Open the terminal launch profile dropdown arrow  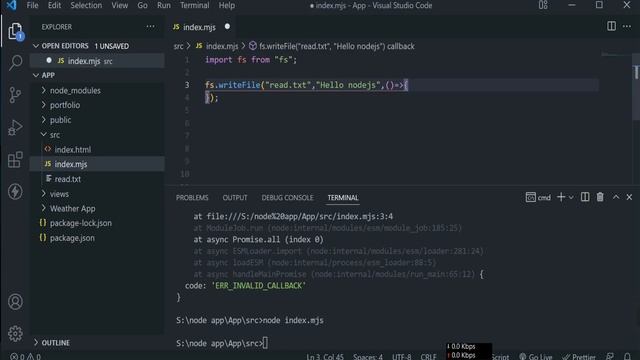click(571, 198)
